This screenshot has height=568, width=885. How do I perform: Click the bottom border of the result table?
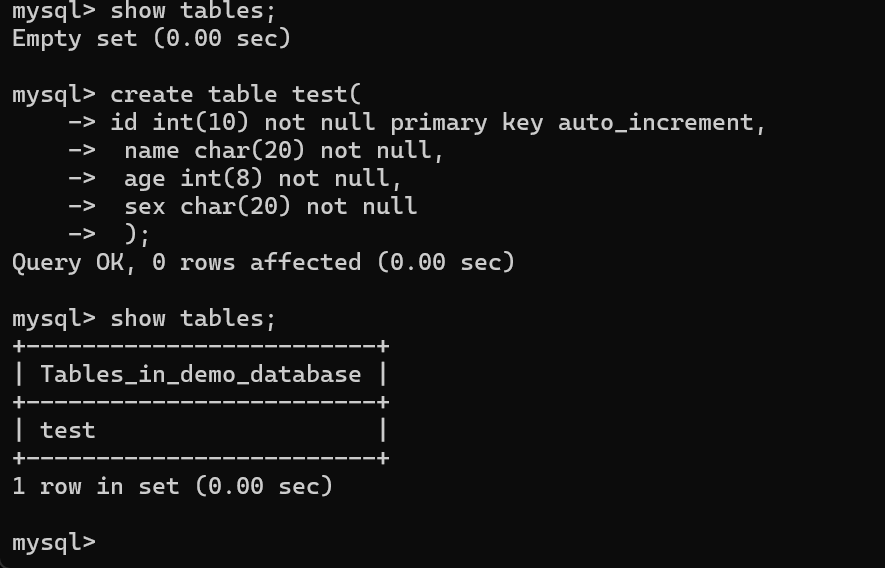point(200,458)
